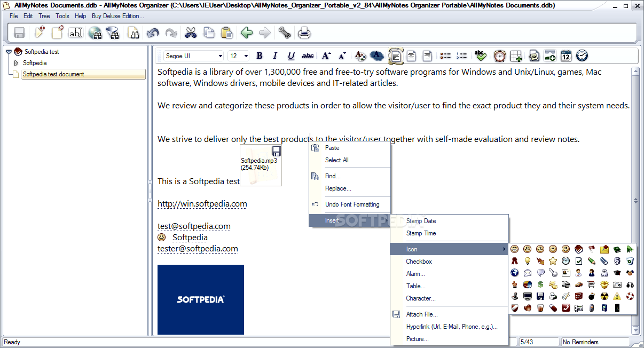Insert the light bulb icon from palette
644x348 pixels.
pos(528,261)
